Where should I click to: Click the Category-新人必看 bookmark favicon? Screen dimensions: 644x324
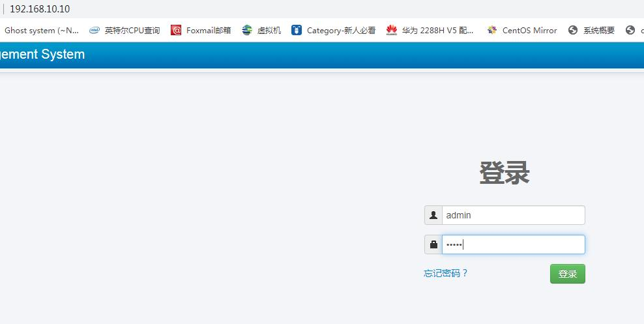[x=297, y=30]
